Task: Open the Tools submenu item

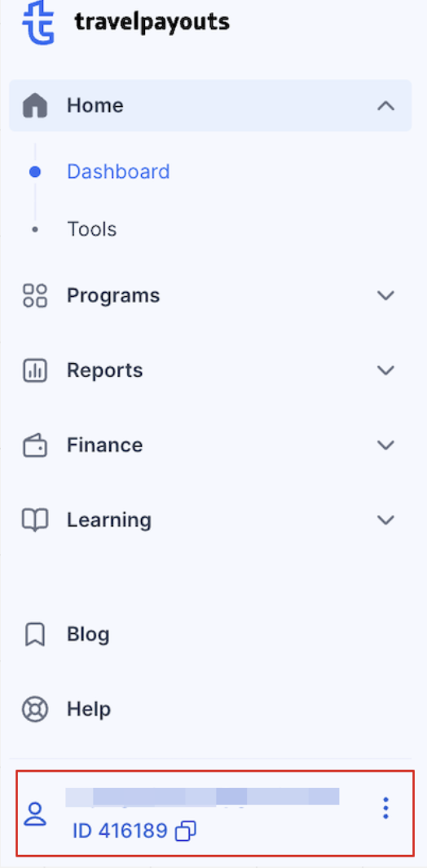Action: click(92, 229)
